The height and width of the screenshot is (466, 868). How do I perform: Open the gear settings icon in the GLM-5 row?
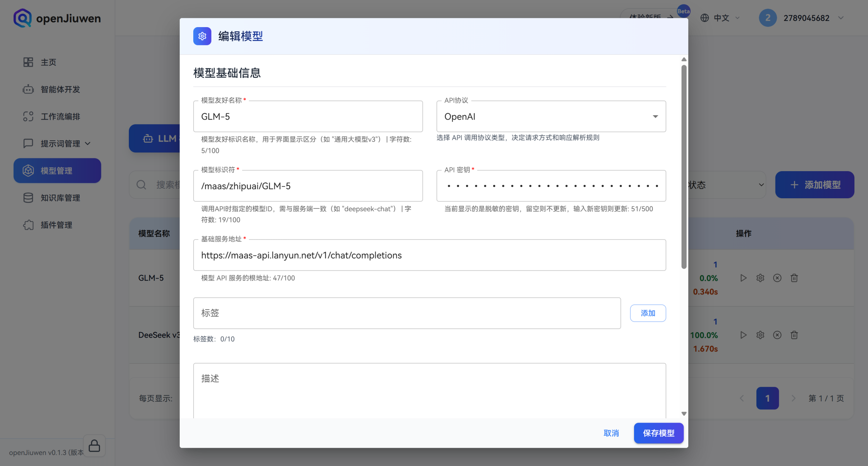point(760,278)
